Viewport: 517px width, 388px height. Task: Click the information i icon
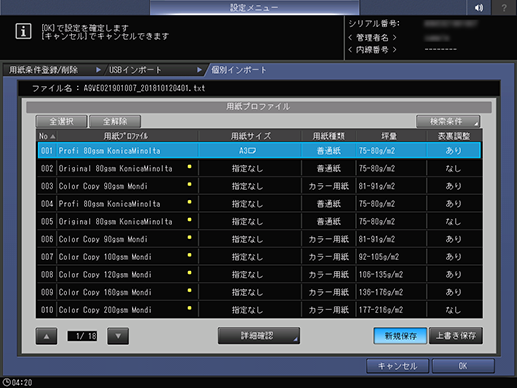[x=23, y=31]
